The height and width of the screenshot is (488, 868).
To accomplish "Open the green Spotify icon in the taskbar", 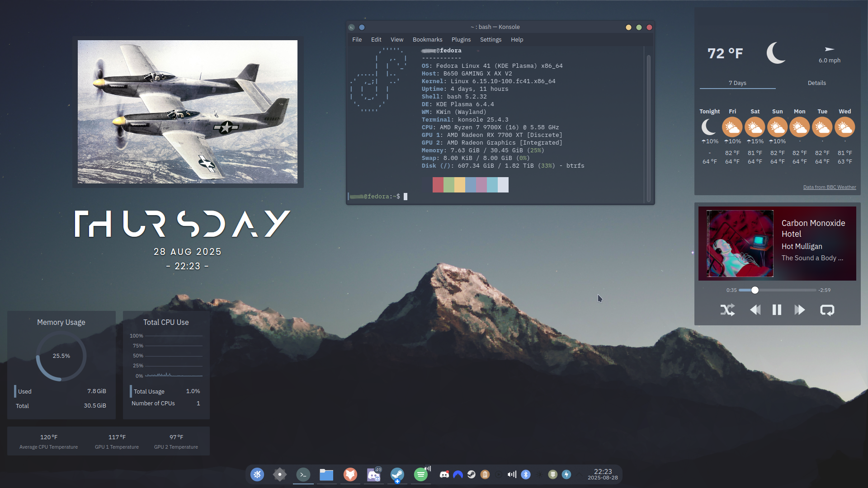I will [421, 474].
